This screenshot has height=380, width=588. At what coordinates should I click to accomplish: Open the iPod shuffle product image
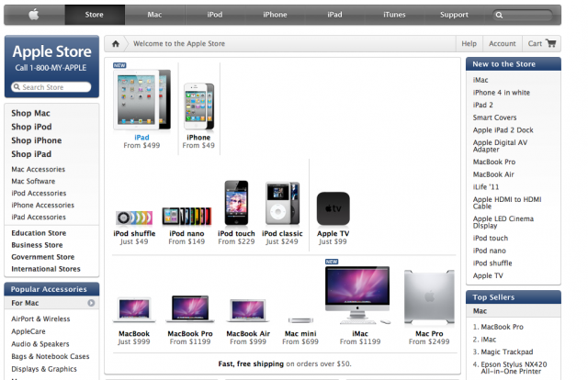(x=134, y=218)
